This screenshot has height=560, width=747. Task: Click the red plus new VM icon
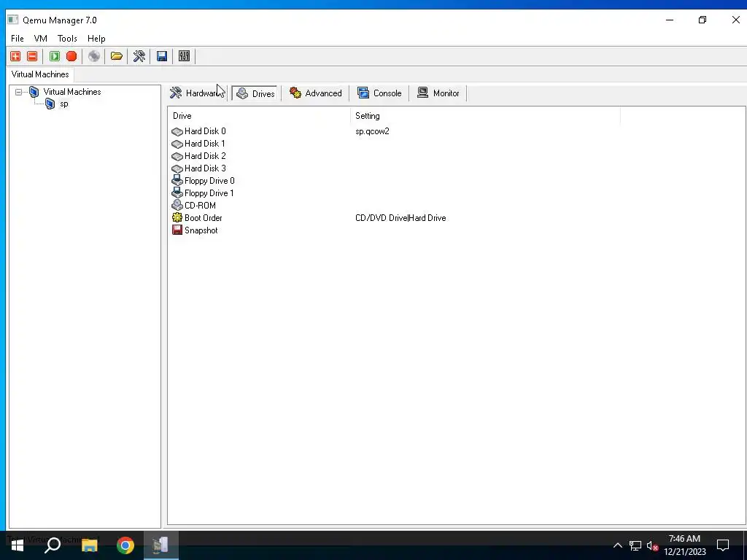15,56
